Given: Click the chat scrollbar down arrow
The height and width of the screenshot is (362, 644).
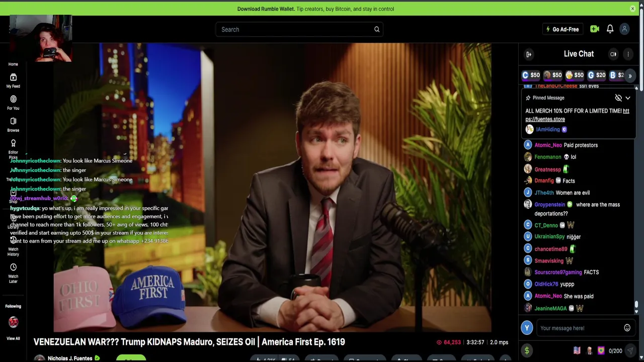Looking at the screenshot, I should [x=636, y=312].
